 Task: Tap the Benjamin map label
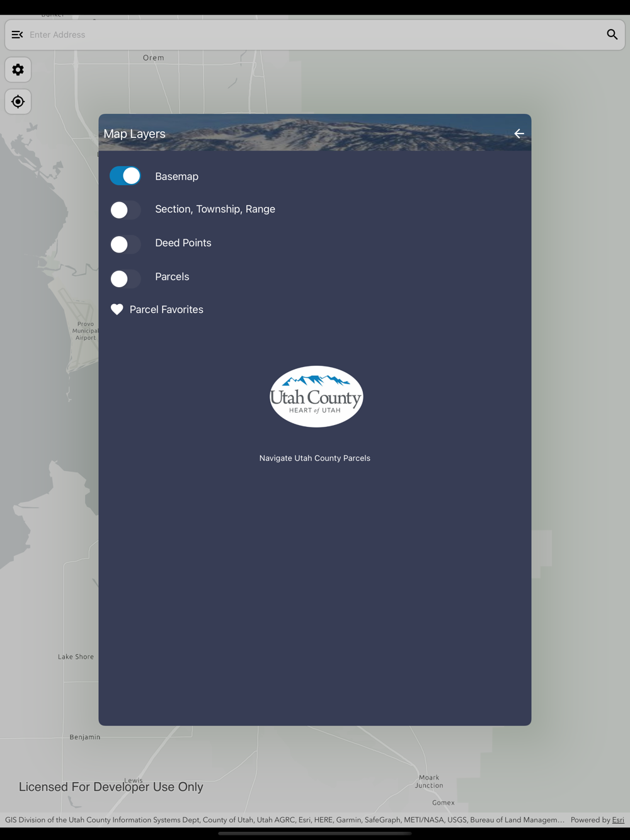84,737
